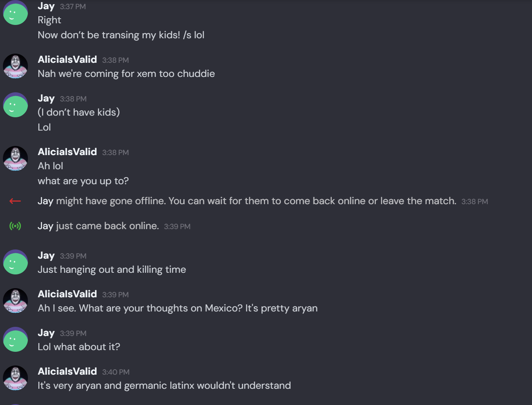The height and width of the screenshot is (405, 532).
Task: Click the "what are you up to?" message
Action: click(83, 181)
